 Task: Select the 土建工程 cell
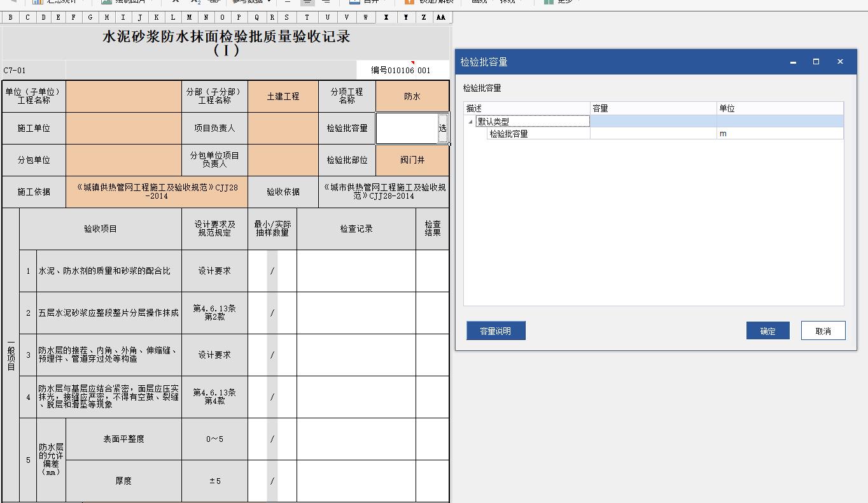283,97
